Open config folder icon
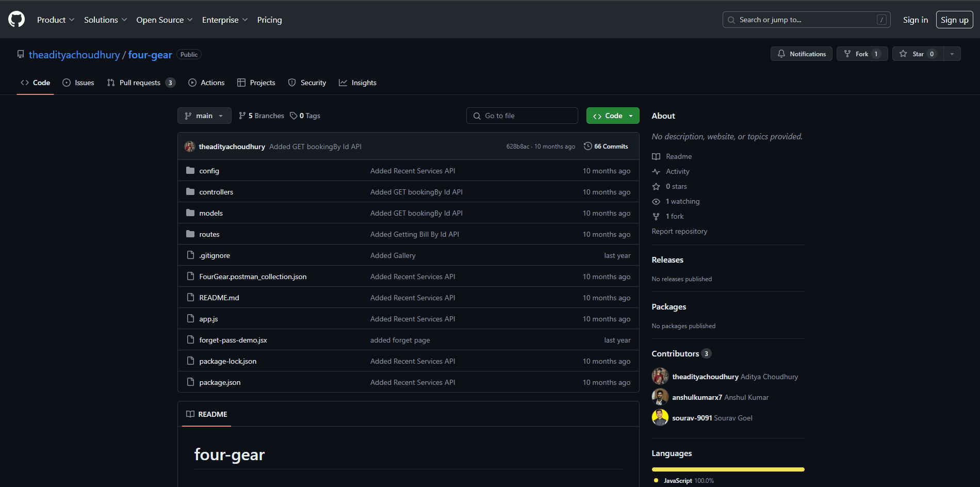The height and width of the screenshot is (487, 980). coord(190,171)
